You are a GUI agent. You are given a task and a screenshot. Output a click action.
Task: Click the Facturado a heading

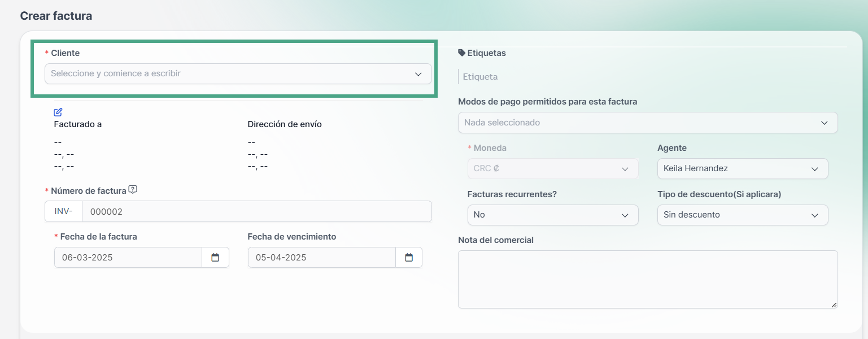coord(78,124)
